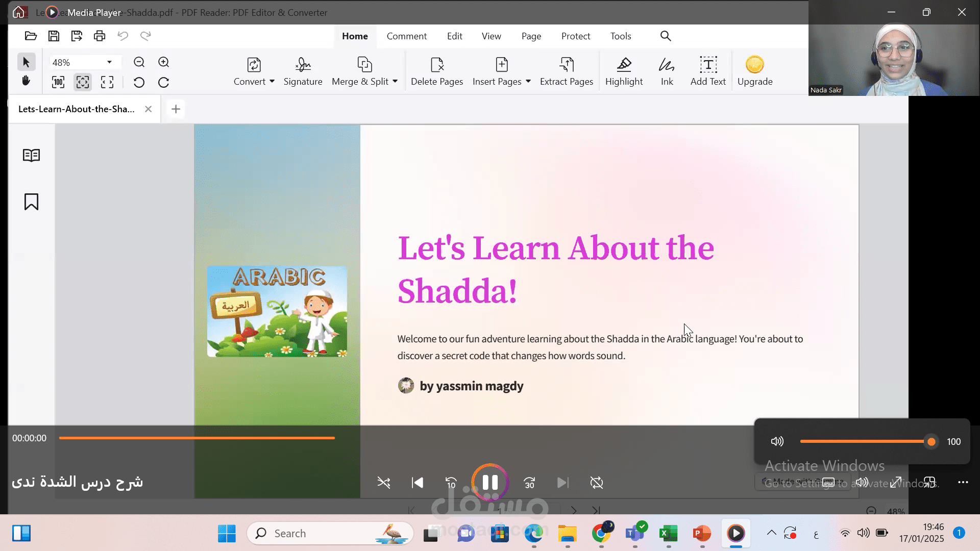This screenshot has height=551, width=980.
Task: Toggle shuffle in media player
Action: pyautogui.click(x=383, y=483)
